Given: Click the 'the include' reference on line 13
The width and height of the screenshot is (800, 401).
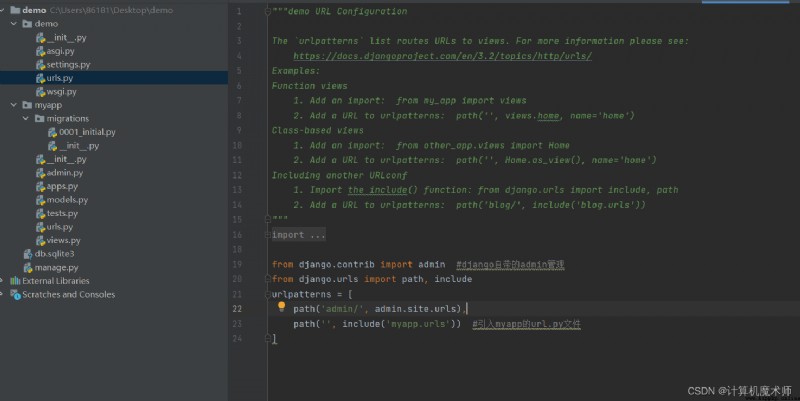Looking at the screenshot, I should point(378,190).
